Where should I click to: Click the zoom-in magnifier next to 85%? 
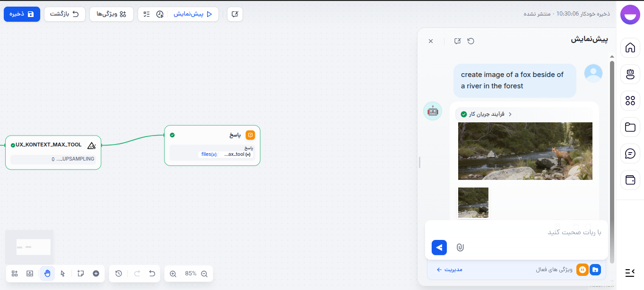pos(173,273)
